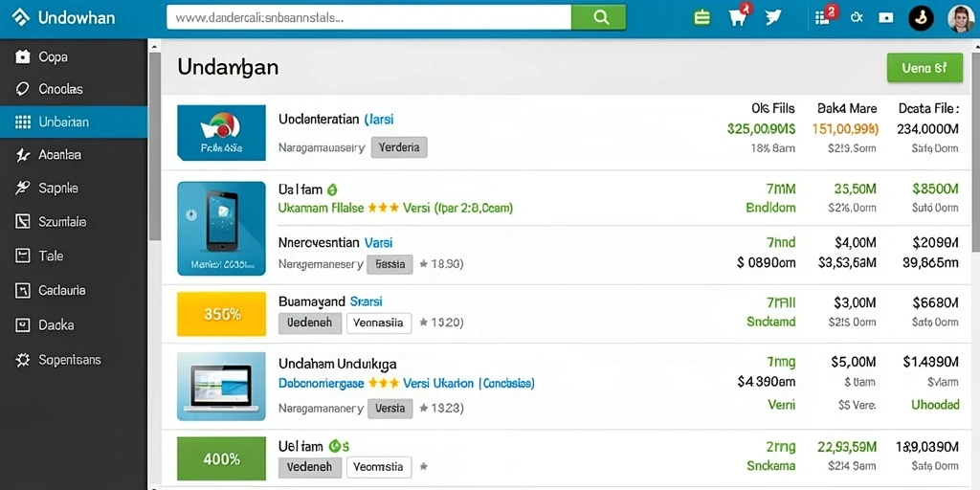Open Nnerovesntian Varsi link
The height and width of the screenshot is (490, 980).
[335, 242]
